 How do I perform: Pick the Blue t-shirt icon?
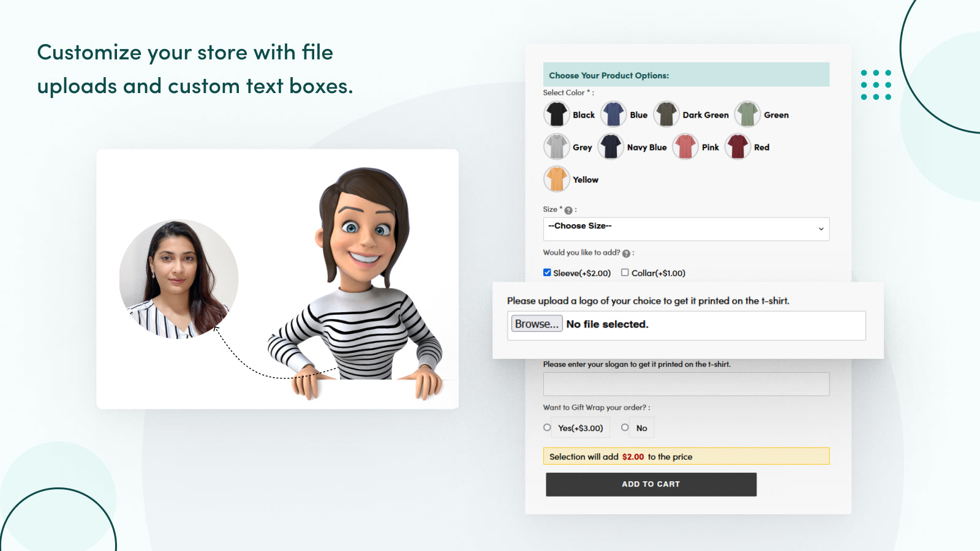tap(613, 114)
